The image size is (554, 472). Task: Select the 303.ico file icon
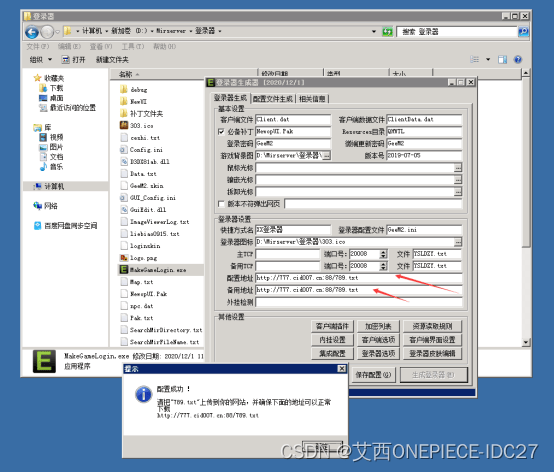point(124,125)
